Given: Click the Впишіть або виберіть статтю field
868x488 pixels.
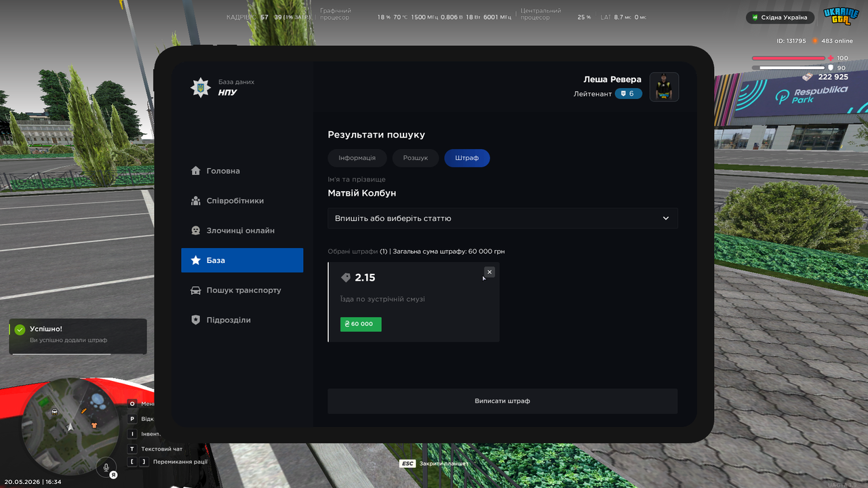Looking at the screenshot, I should click(502, 218).
